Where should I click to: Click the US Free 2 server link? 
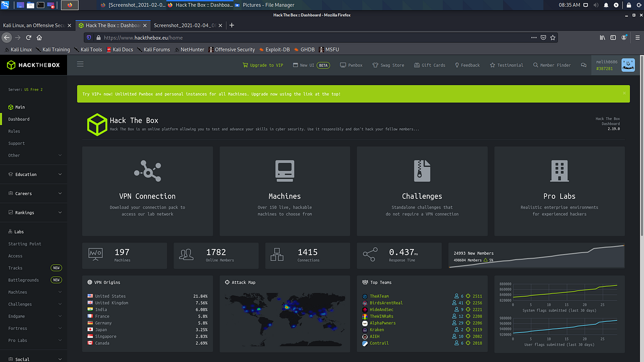coord(33,90)
